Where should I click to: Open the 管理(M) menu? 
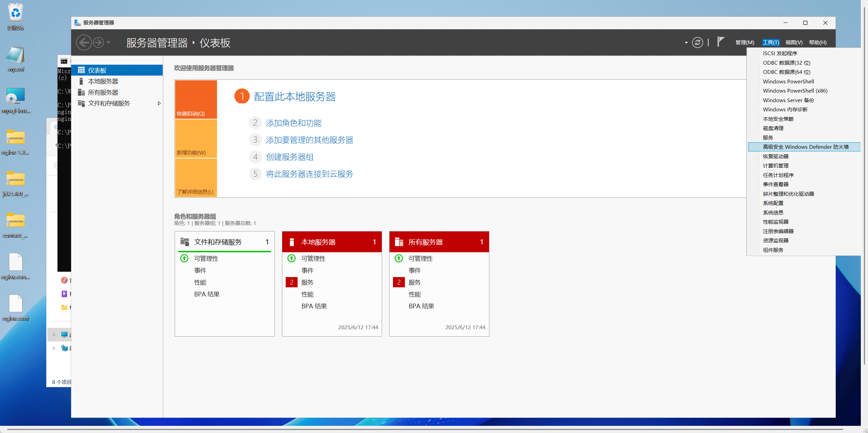click(x=744, y=43)
